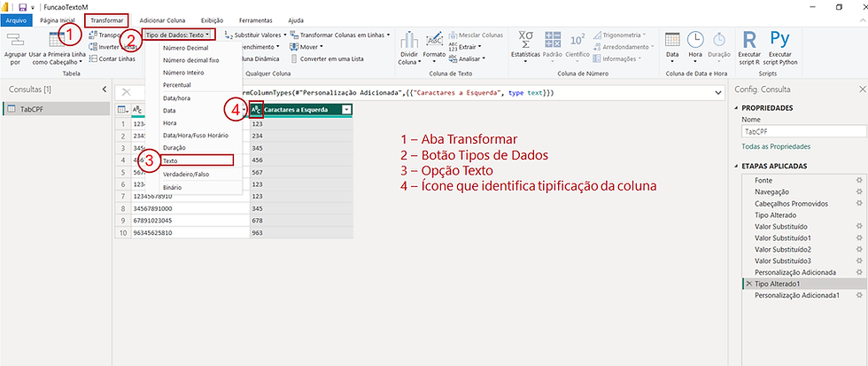This screenshot has height=366, width=868.
Task: Expand the formula bar chevron
Action: (x=719, y=93)
